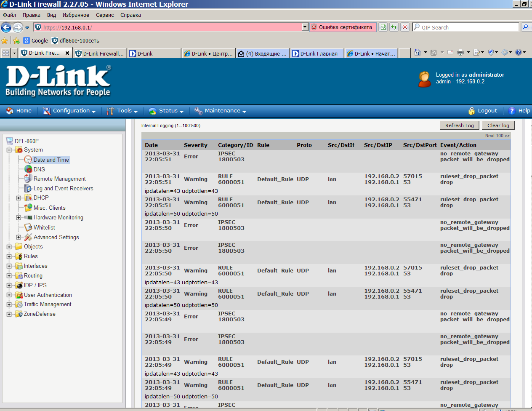Image resolution: width=532 pixels, height=411 pixels.
Task: Select Date and Time tree item
Action: coord(51,160)
